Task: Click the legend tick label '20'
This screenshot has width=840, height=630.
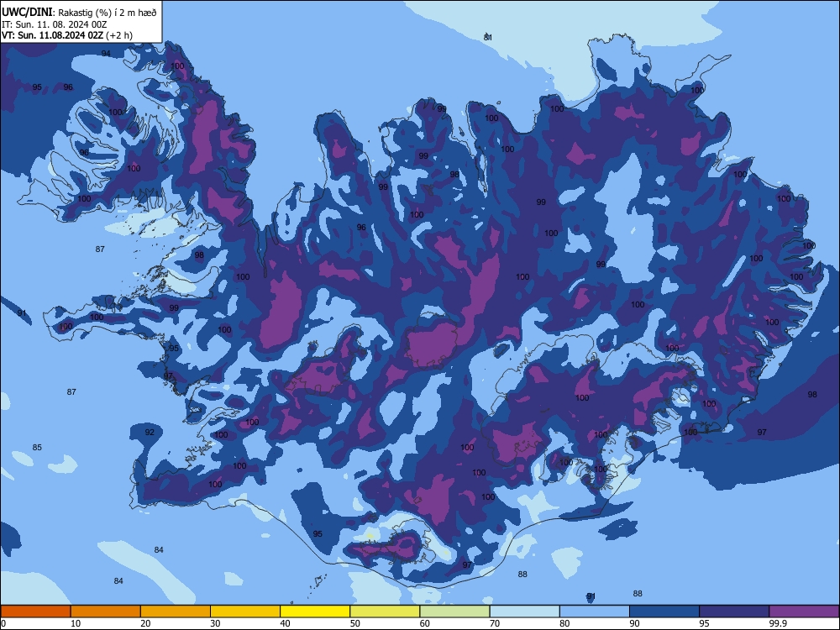Action: (x=145, y=623)
